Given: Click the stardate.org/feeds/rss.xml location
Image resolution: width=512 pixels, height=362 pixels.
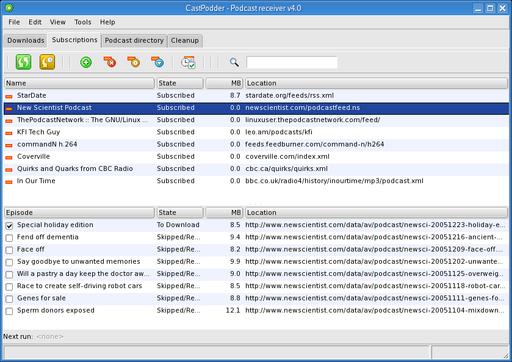Looking at the screenshot, I should pyautogui.click(x=289, y=96).
